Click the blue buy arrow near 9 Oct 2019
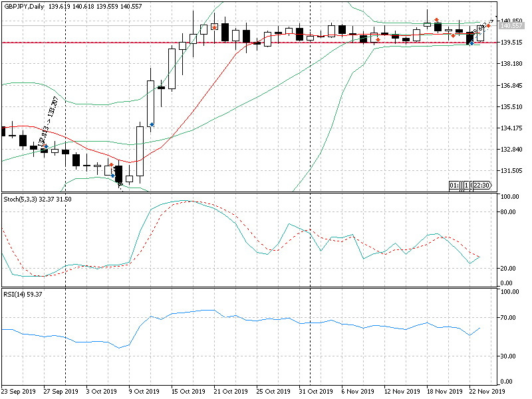The width and height of the screenshot is (532, 399). pos(152,124)
